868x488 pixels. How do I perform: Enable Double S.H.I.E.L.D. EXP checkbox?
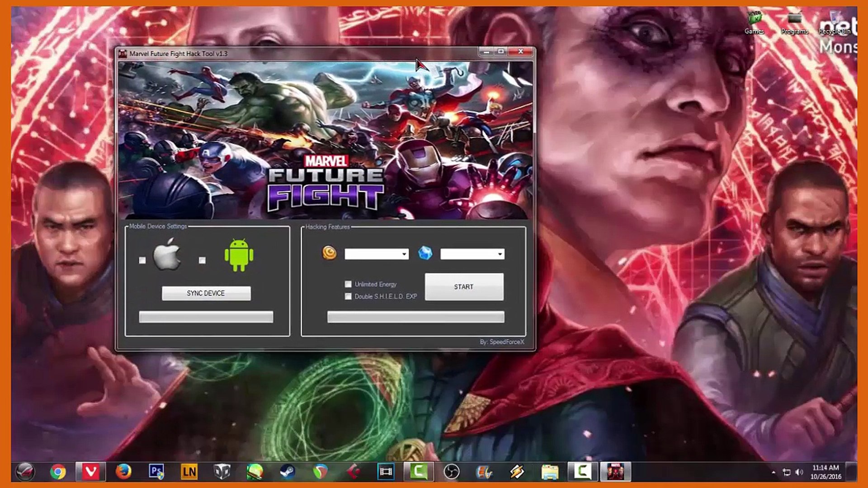348,296
